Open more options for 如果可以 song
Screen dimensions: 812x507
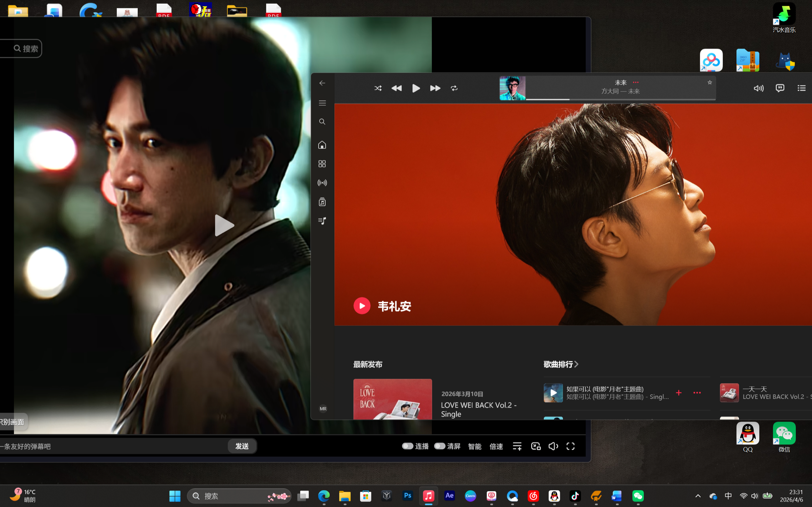pos(697,393)
